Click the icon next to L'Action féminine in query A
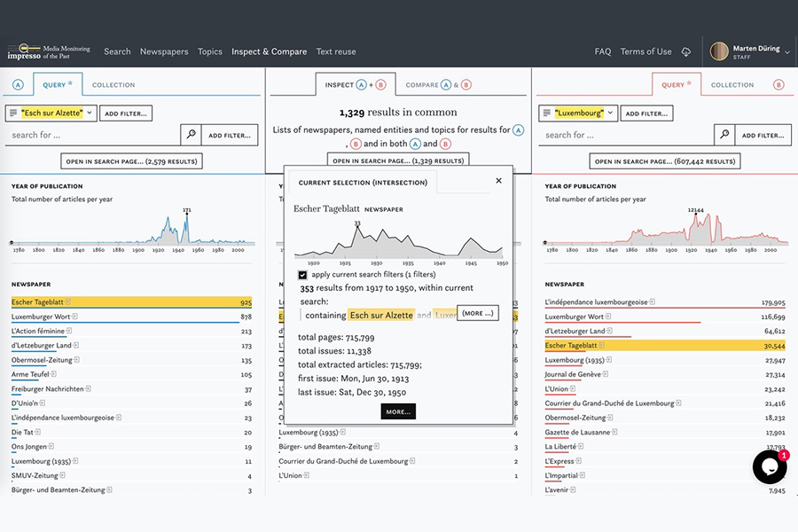798x532 pixels. (x=69, y=331)
